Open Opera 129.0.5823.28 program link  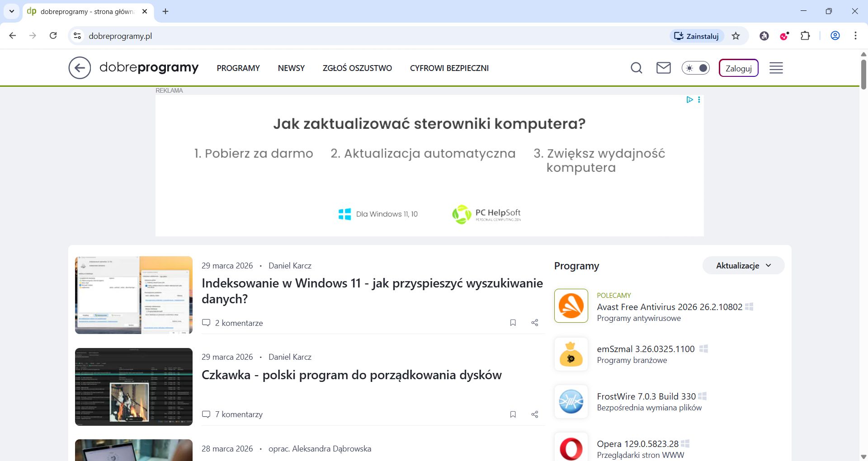tap(637, 444)
